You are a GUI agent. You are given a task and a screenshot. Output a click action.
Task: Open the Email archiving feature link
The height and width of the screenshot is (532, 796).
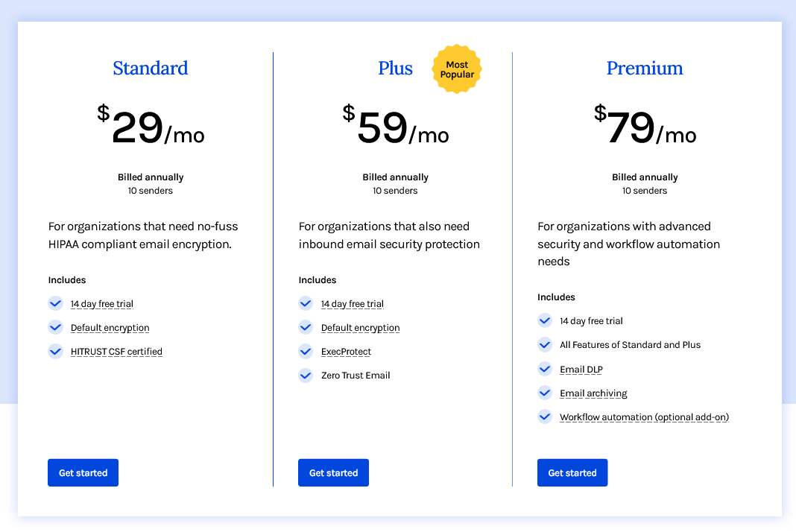pyautogui.click(x=593, y=393)
